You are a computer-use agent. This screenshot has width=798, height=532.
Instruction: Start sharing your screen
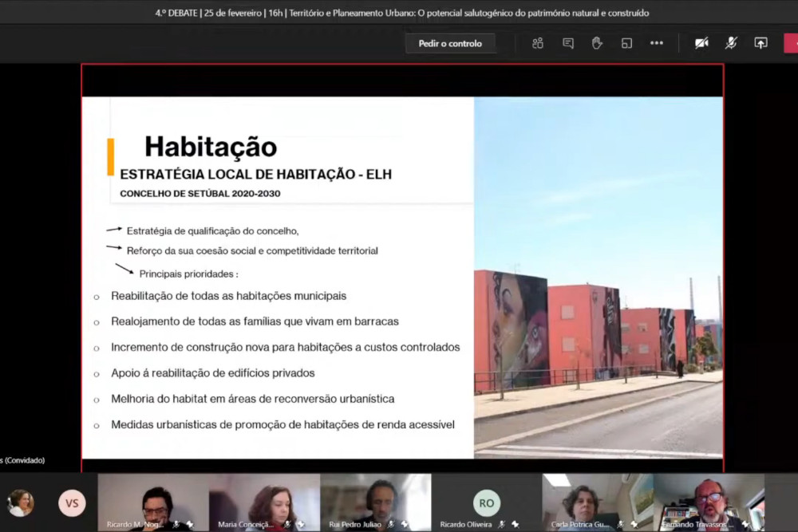pyautogui.click(x=760, y=43)
